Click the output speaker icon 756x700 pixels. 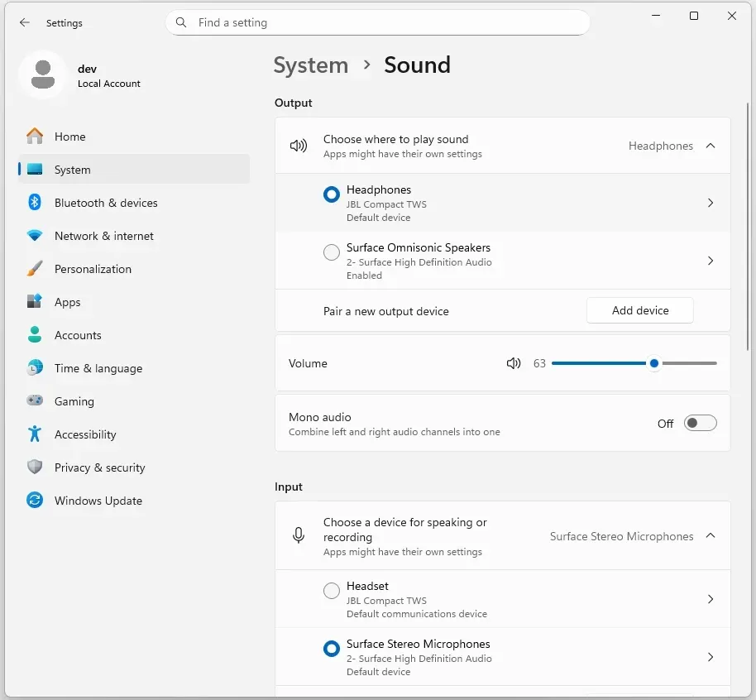299,145
